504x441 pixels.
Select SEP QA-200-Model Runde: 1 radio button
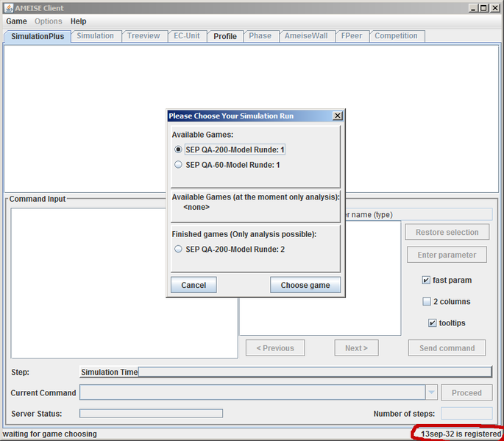click(x=178, y=149)
